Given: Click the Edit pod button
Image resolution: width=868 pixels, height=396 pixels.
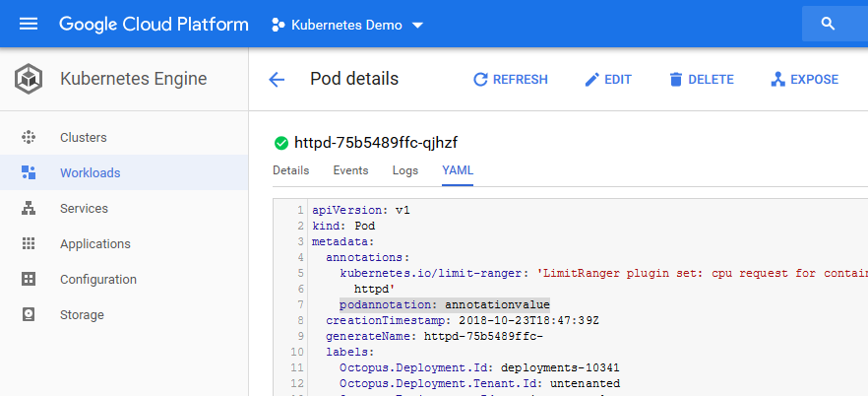Looking at the screenshot, I should coord(608,80).
